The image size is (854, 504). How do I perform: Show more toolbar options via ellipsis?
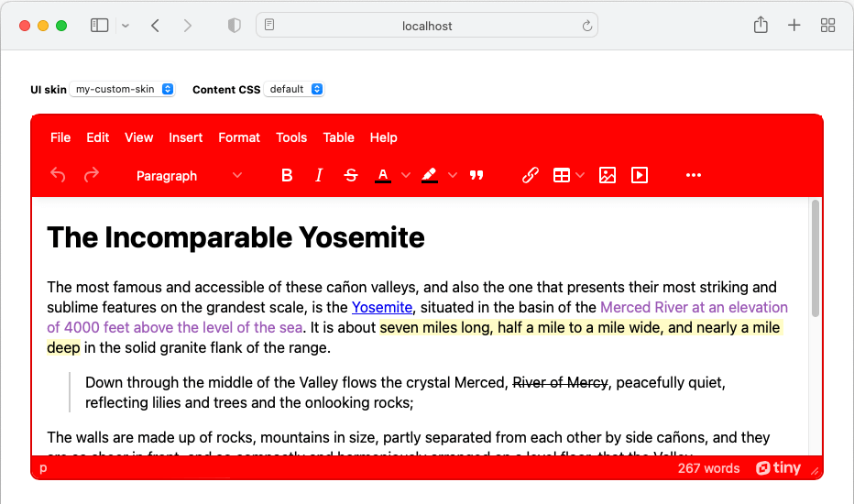point(693,175)
